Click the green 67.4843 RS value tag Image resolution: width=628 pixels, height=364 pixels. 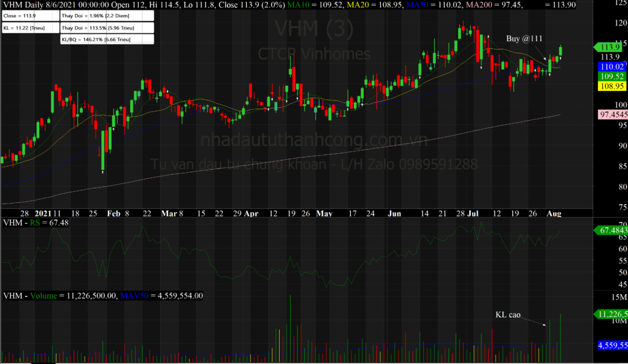(611, 230)
